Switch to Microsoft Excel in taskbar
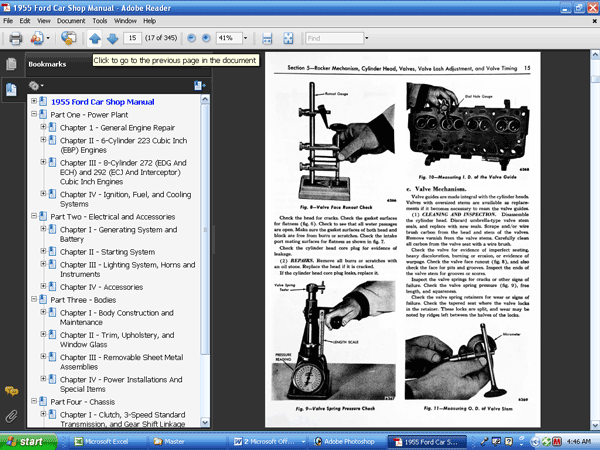Viewport: 600px width, 450px height. 106,442
